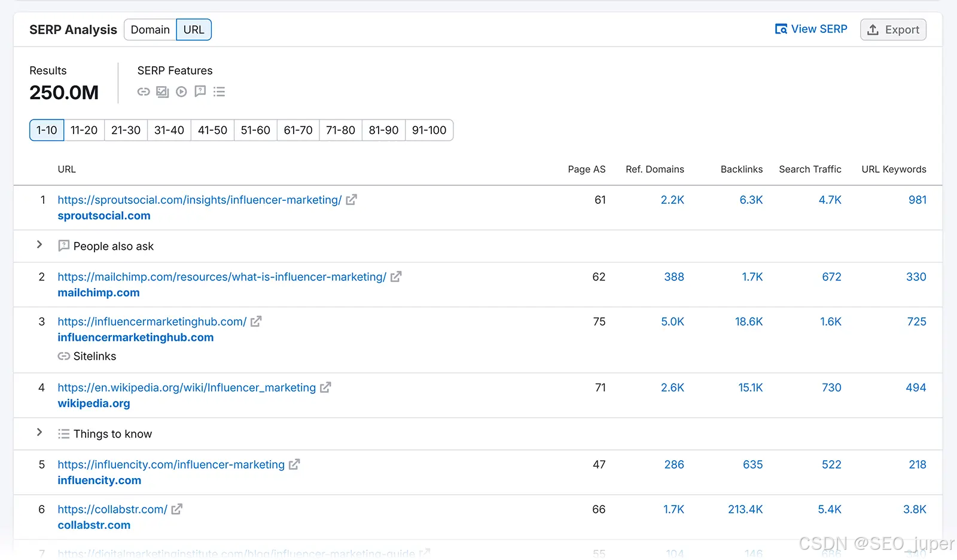The image size is (957, 560).
Task: Click collabstr Backlinks value 213.4K
Action: [x=745, y=510]
